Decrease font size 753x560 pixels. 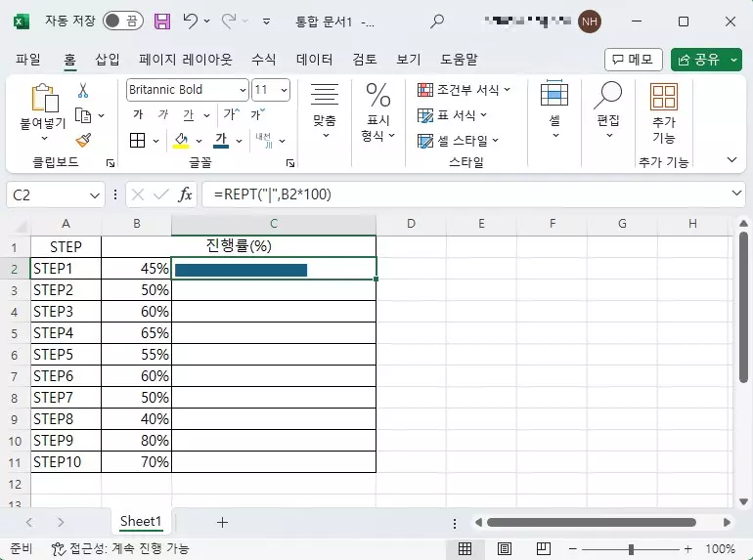coord(257,114)
